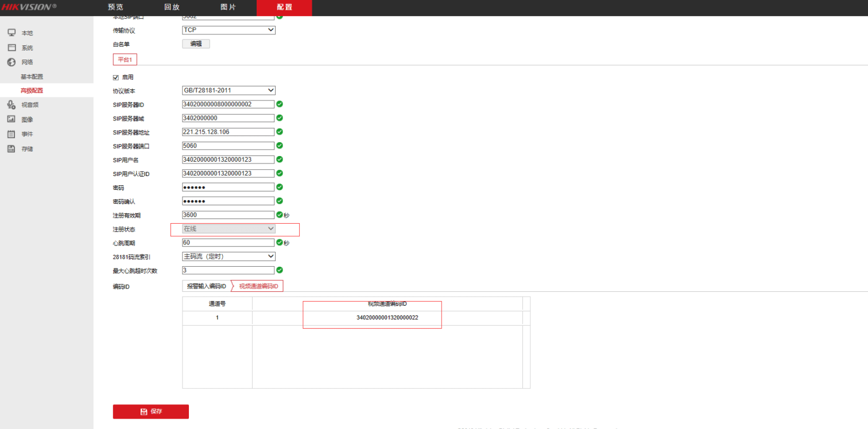Screen dimensions: 868x429
Task: Click the 心跳周期 input field
Action: (228, 243)
